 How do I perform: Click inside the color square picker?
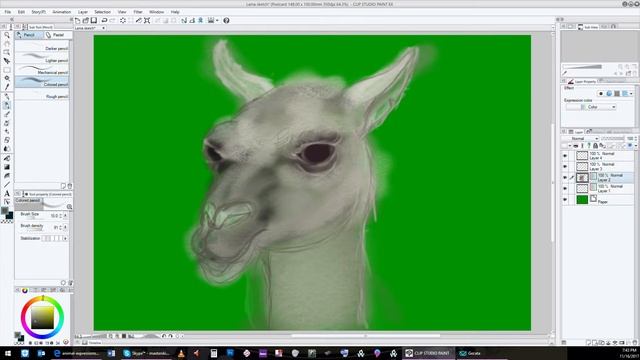coord(42,318)
